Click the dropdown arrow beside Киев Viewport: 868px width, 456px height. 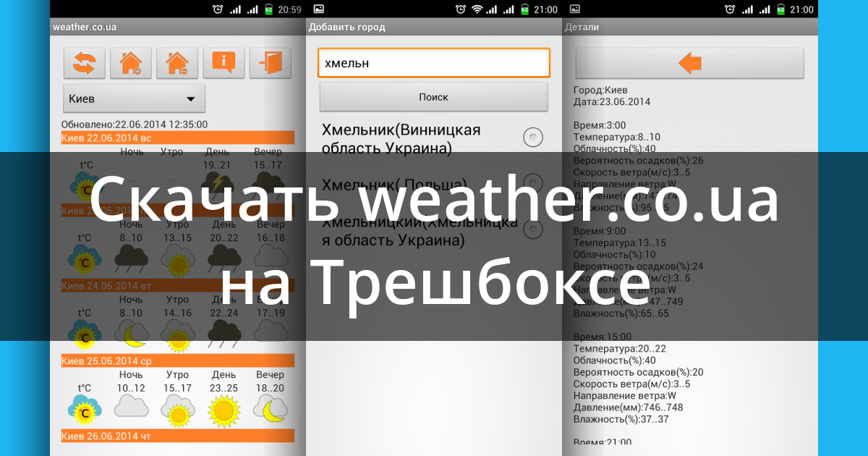[191, 98]
